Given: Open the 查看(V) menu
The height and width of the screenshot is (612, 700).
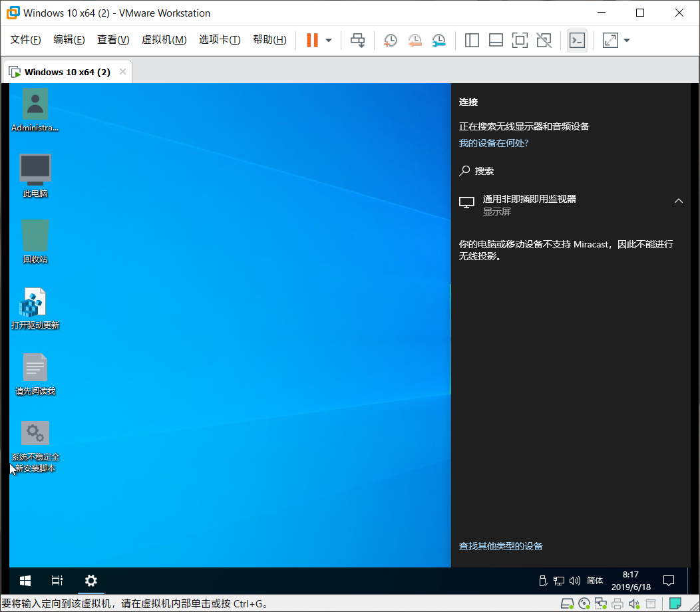Looking at the screenshot, I should point(113,40).
